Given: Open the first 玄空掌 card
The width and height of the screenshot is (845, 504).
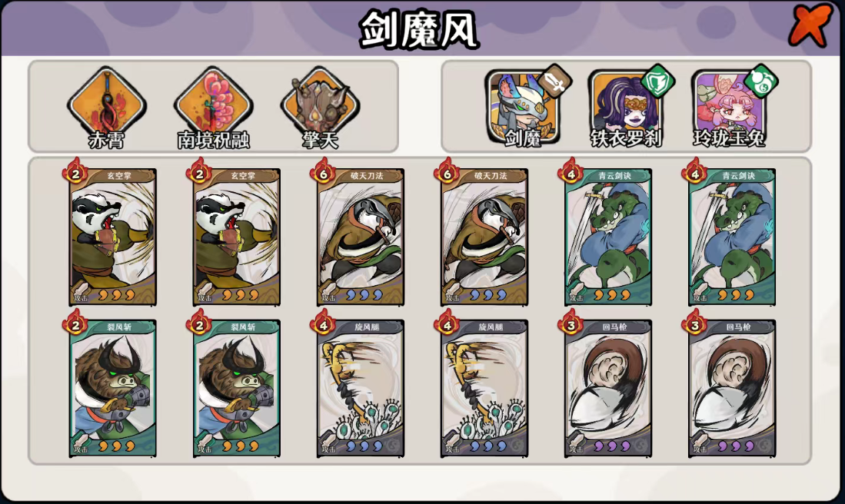Looking at the screenshot, I should coord(112,237).
